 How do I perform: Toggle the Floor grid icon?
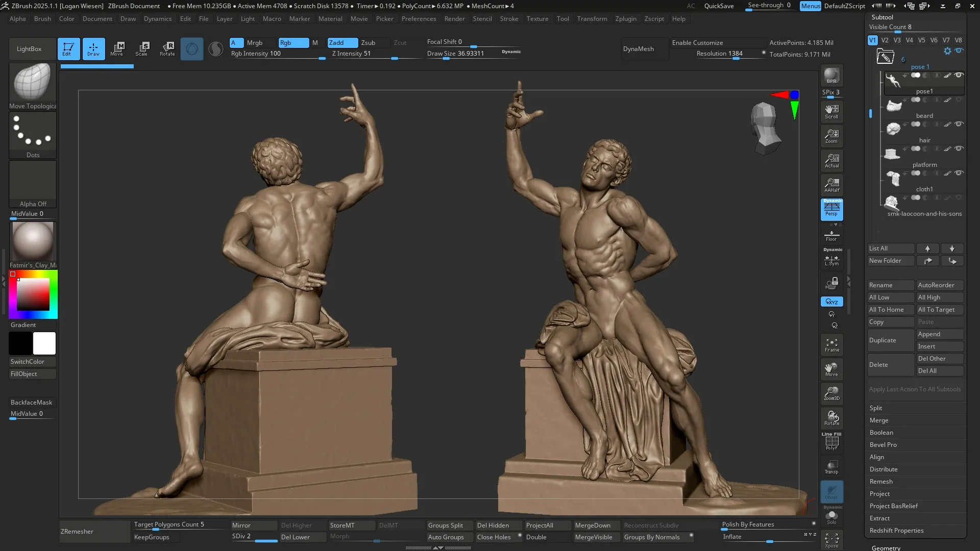tap(831, 235)
